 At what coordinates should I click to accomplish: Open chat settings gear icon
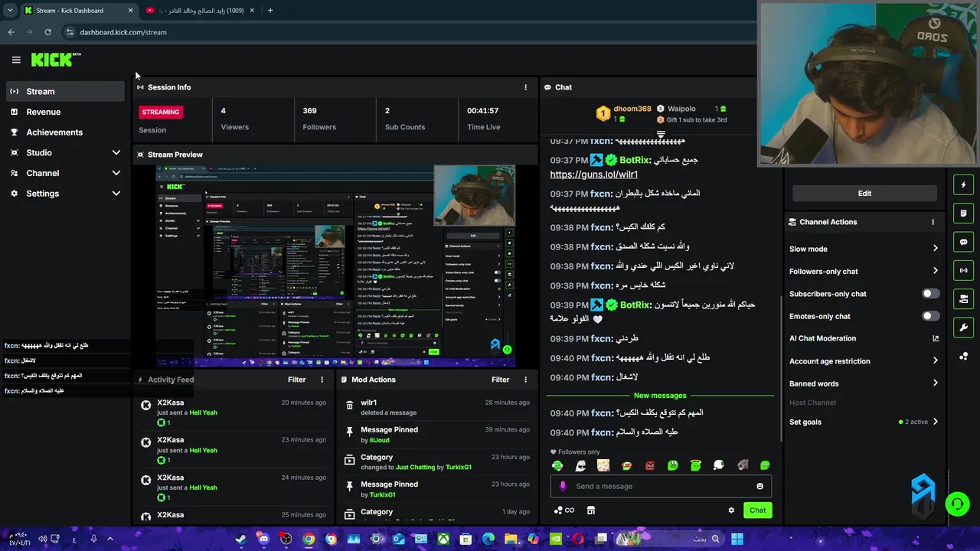tap(731, 510)
